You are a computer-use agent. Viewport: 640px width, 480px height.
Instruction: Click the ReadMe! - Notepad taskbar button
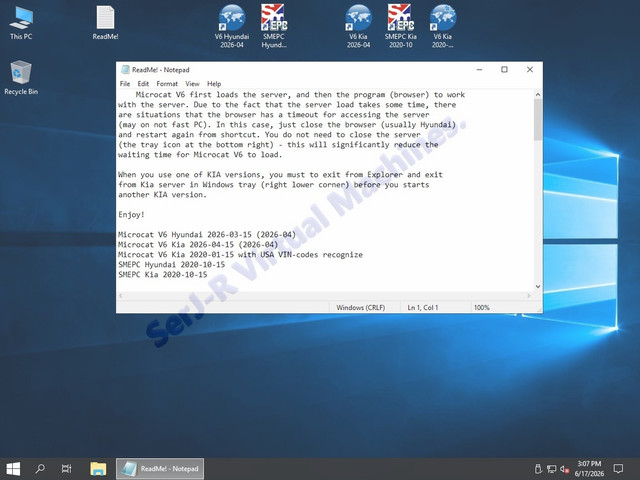click(x=160, y=469)
